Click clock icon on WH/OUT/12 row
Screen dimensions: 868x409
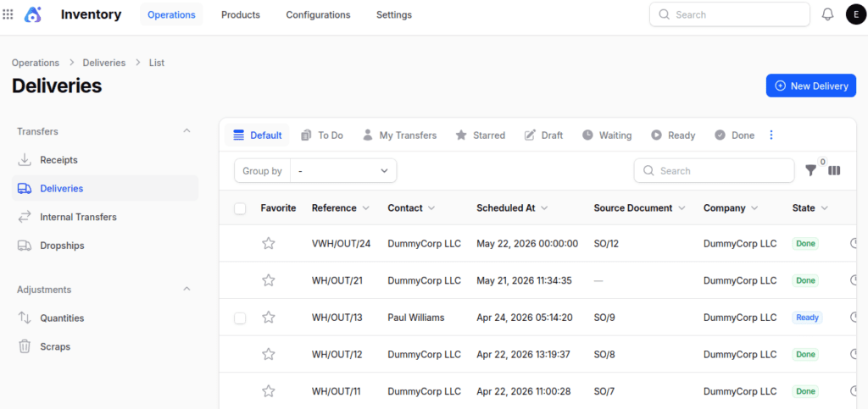point(854,354)
